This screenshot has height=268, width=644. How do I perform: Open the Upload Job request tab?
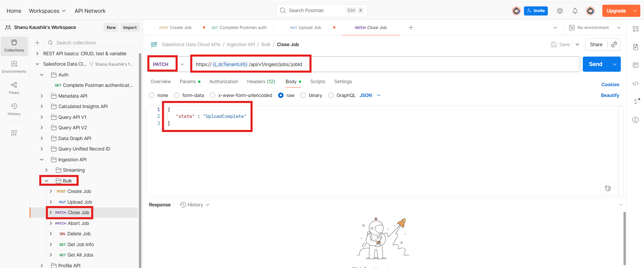(306, 28)
